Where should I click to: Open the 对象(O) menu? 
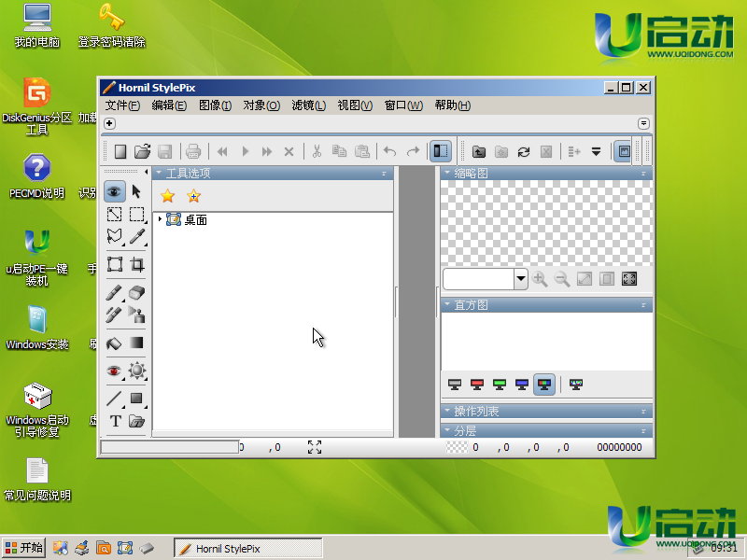(261, 105)
